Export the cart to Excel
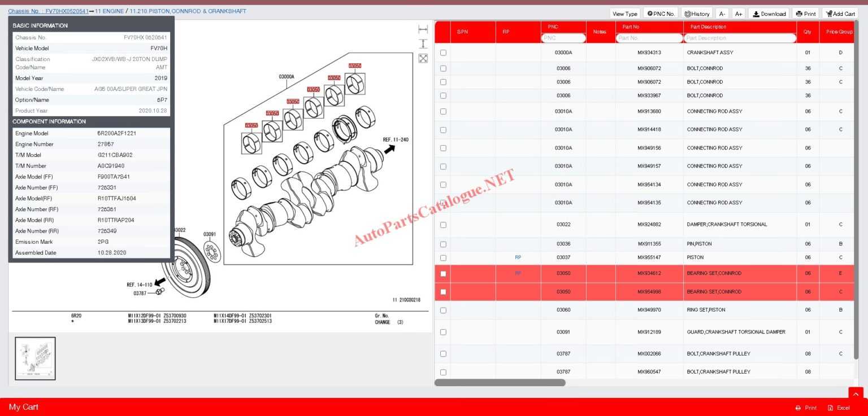 (839, 408)
